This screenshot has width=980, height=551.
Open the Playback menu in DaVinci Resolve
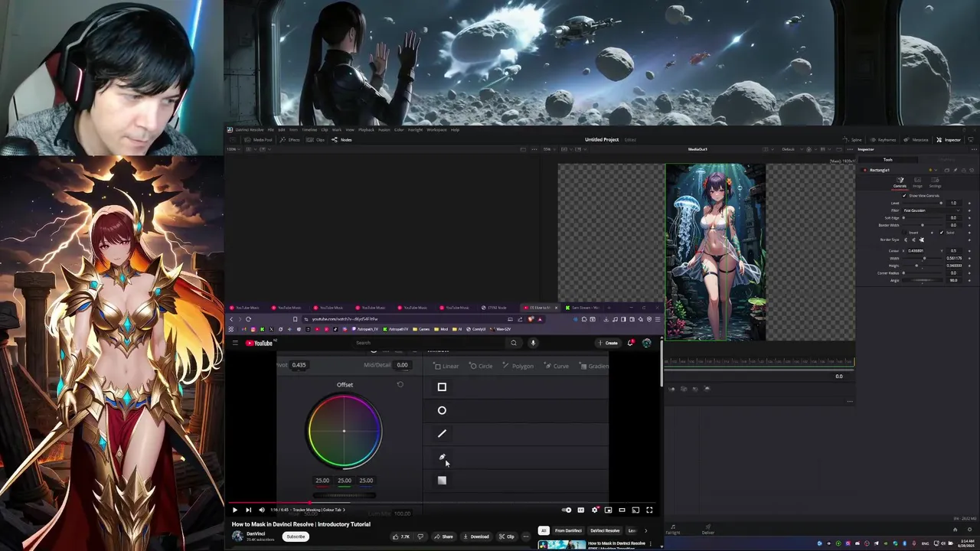[x=366, y=130]
